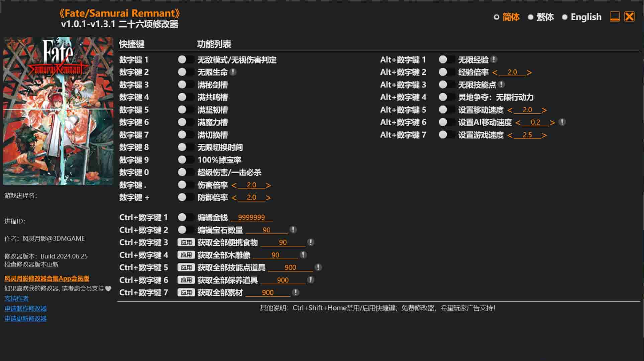
Task: Click info icon beside 获取全部木雕像 field
Action: 303,255
